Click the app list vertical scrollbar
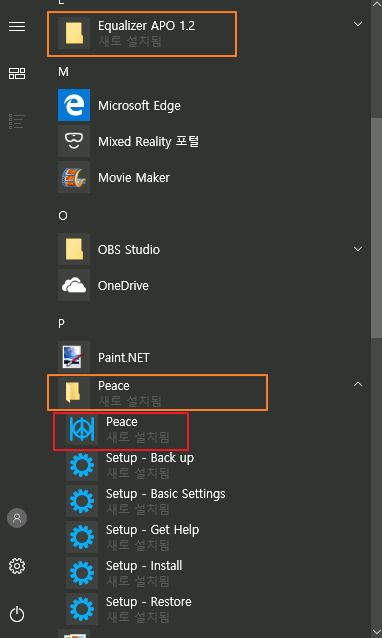The width and height of the screenshot is (382, 638). click(x=376, y=226)
